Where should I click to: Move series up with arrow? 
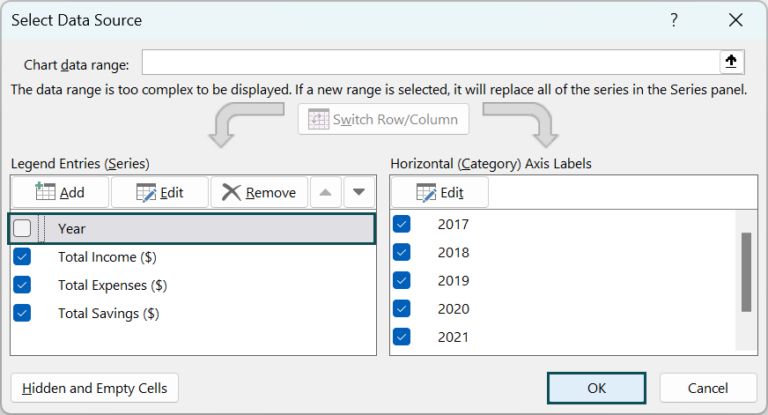326,192
